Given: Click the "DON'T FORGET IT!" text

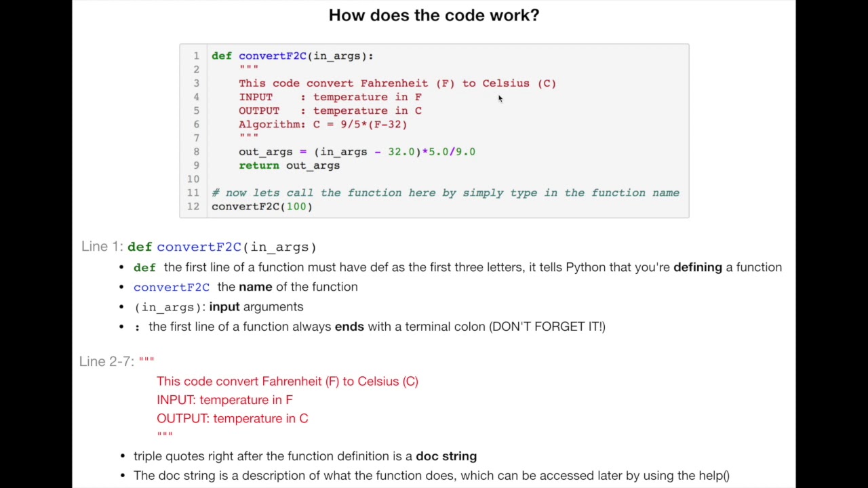Looking at the screenshot, I should [548, 327].
